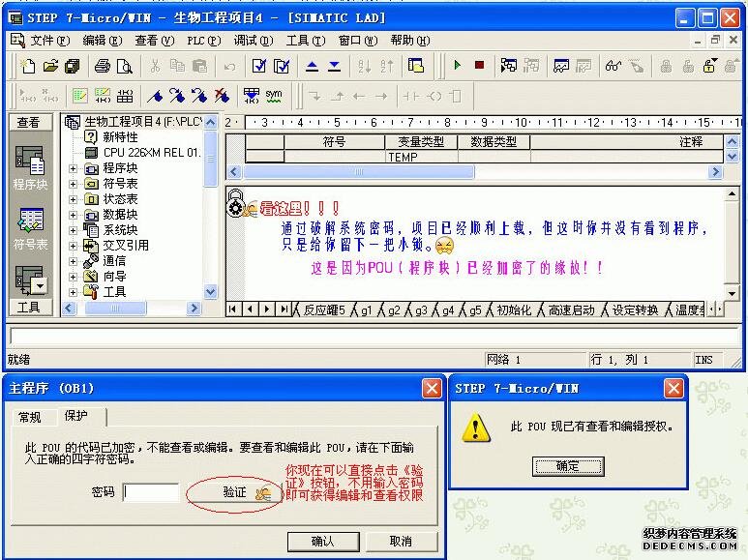Expand the 状态表 tree node

[x=73, y=199]
